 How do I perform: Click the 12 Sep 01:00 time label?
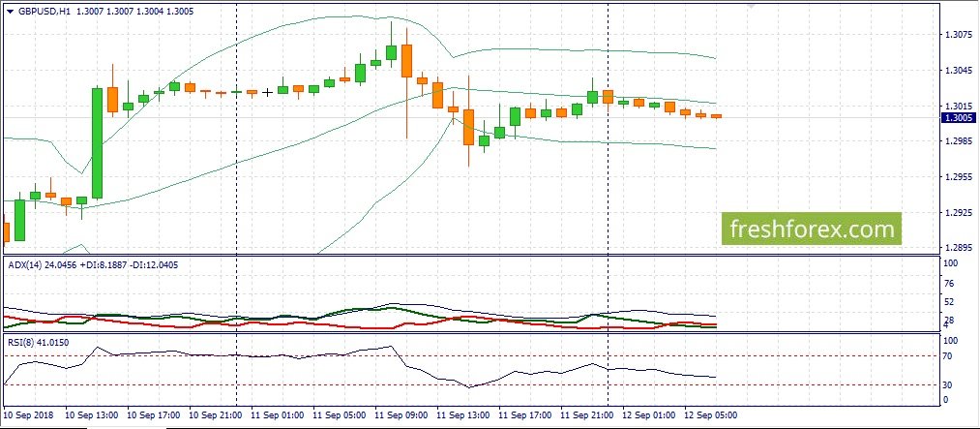pos(649,415)
